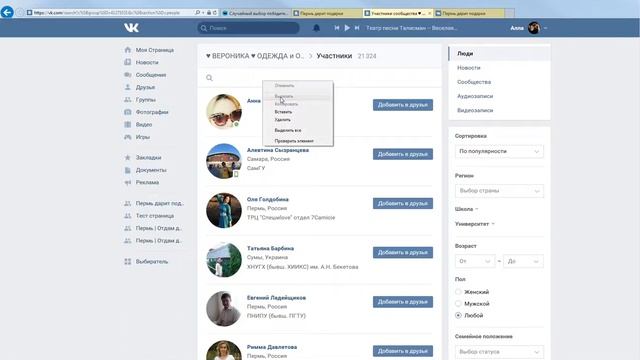Open Сообщения in left sidebar
Screen dimensions: 640x360
coord(151,75)
